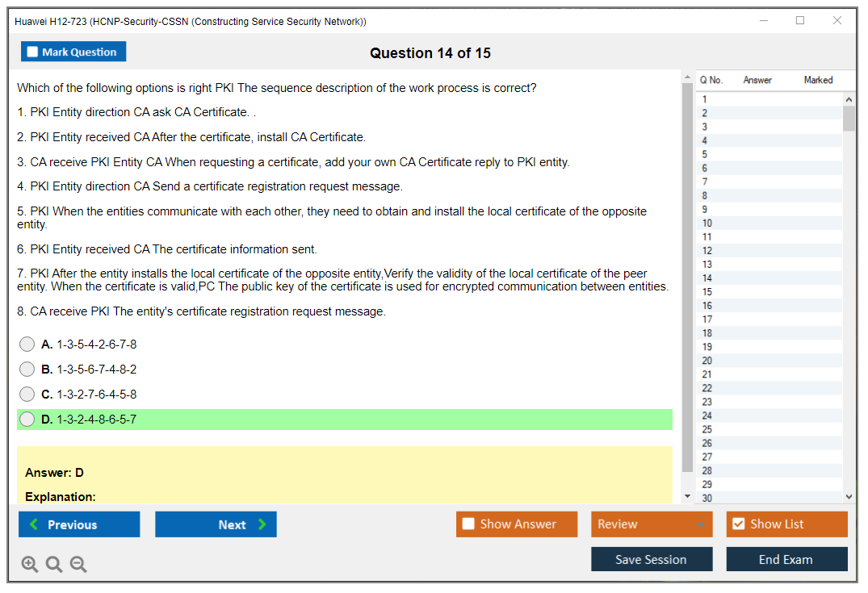
Task: Select radio button for option C
Action: (x=27, y=395)
